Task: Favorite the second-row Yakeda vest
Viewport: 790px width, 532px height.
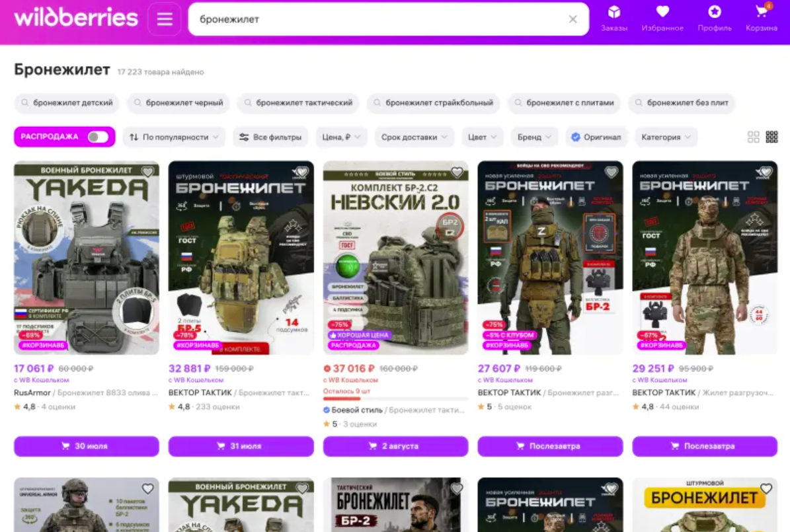Action: pos(302,488)
